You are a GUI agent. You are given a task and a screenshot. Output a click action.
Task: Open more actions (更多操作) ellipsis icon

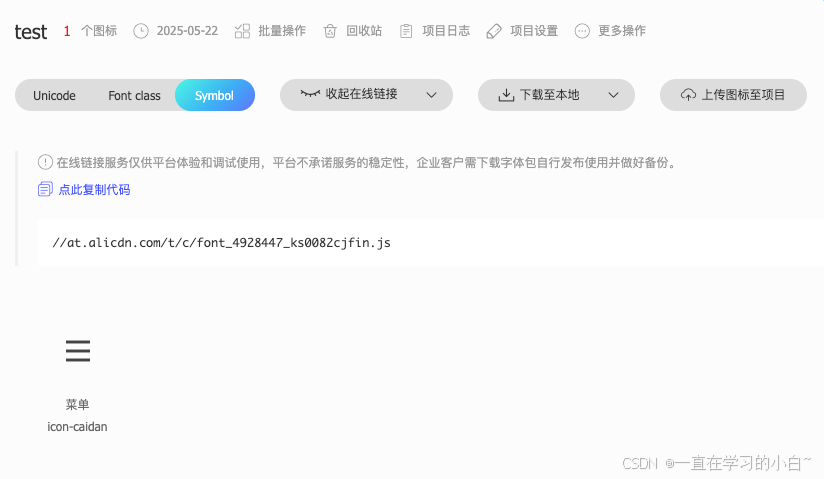(x=582, y=31)
